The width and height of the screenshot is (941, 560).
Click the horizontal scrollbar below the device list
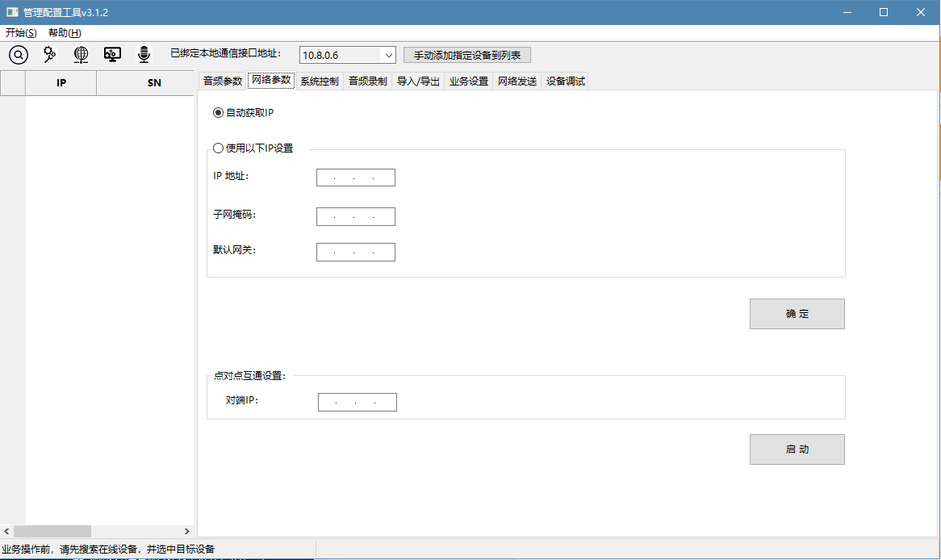pyautogui.click(x=97, y=531)
